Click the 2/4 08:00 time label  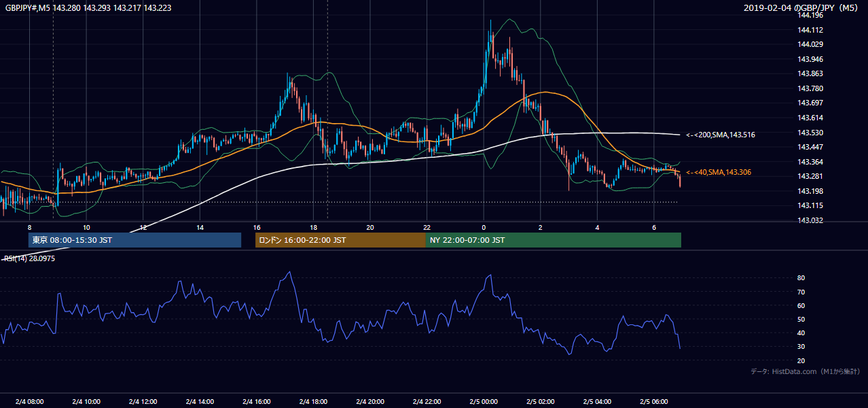pyautogui.click(x=29, y=401)
